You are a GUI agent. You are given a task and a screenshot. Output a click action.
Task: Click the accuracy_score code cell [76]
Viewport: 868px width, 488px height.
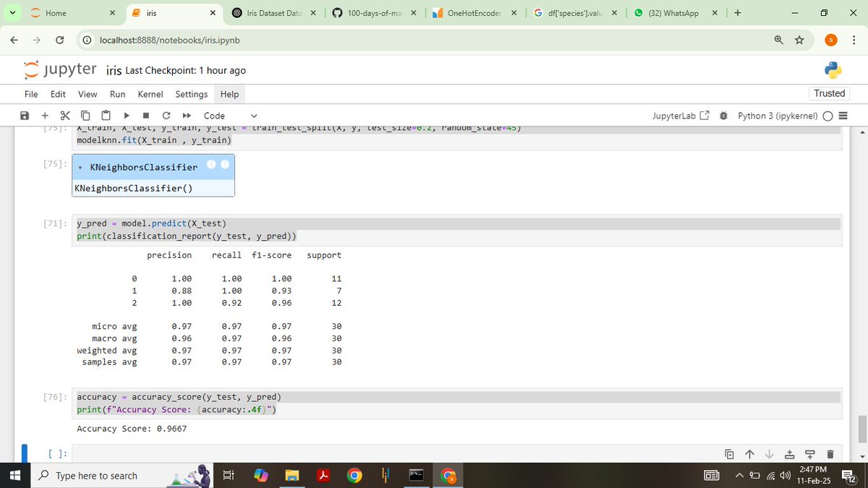456,403
